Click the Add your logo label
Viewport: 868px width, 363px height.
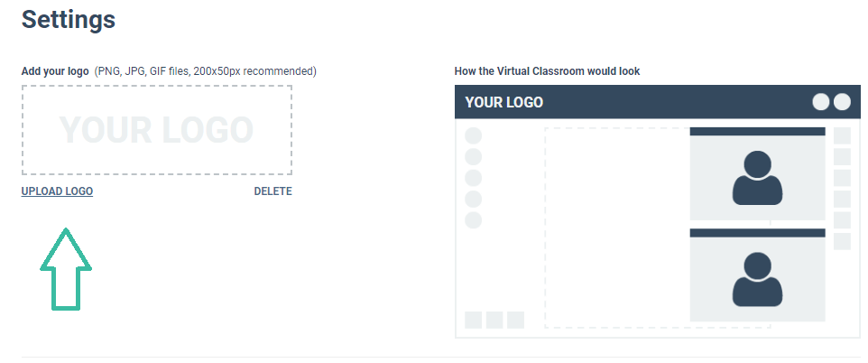tap(55, 71)
